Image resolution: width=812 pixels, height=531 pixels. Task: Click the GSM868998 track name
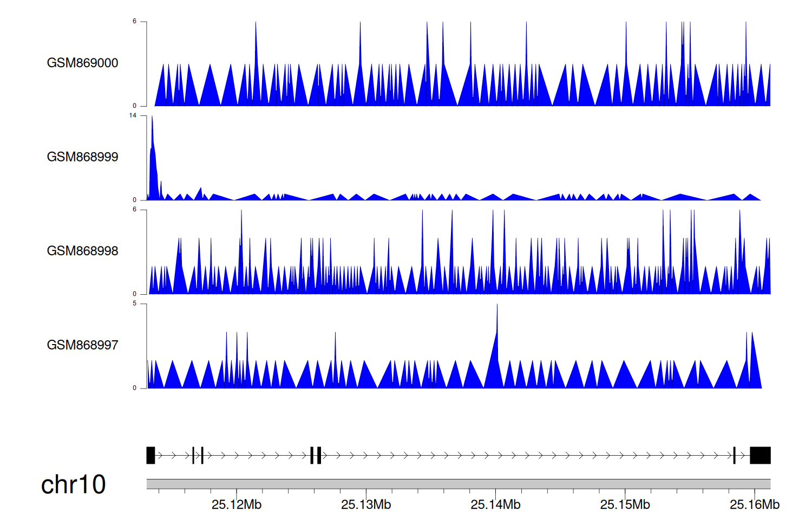coord(82,251)
